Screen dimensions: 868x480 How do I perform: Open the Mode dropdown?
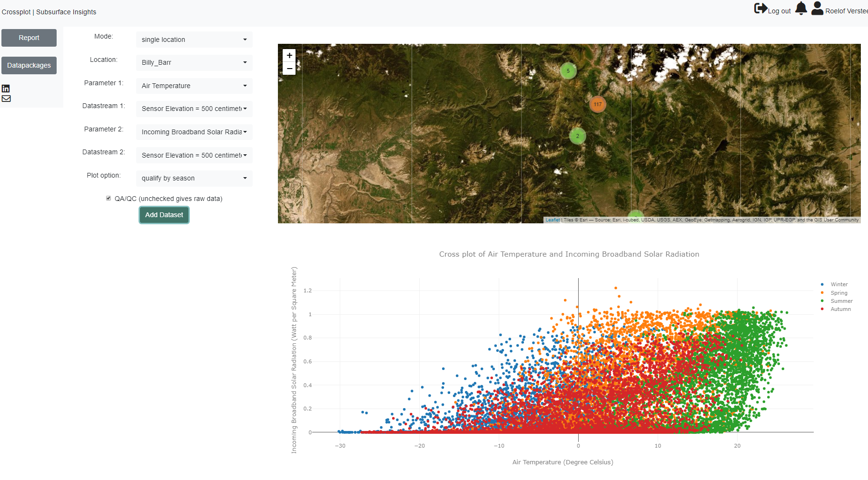click(x=194, y=40)
